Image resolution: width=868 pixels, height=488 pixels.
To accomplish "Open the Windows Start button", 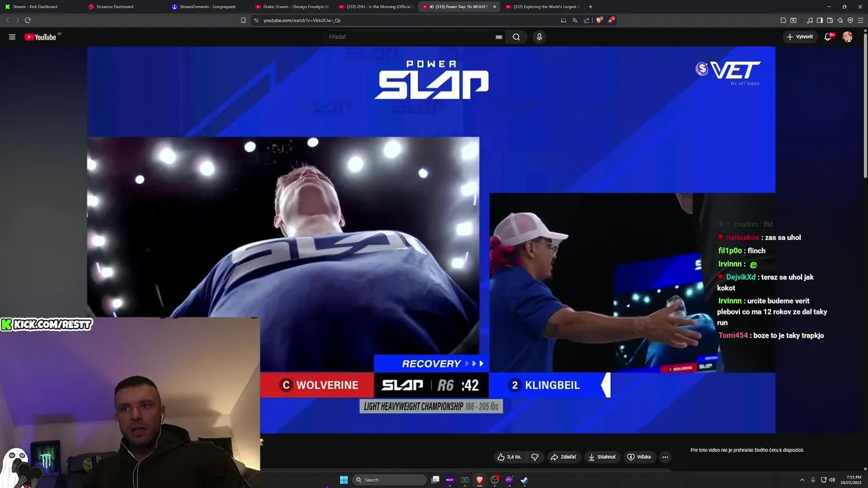I will pyautogui.click(x=344, y=480).
